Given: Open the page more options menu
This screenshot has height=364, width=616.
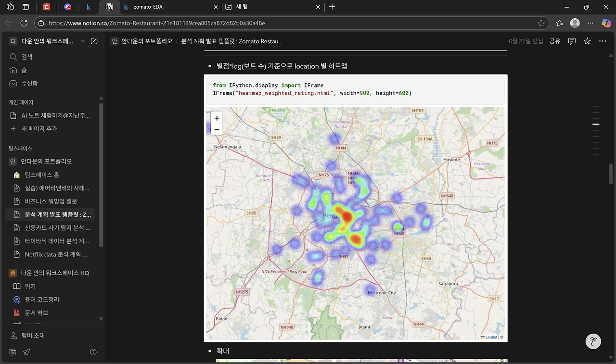Looking at the screenshot, I should (x=603, y=41).
